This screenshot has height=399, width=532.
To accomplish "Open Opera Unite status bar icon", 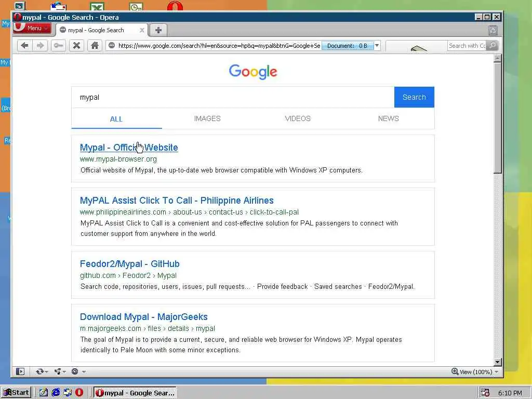I will point(58,371).
